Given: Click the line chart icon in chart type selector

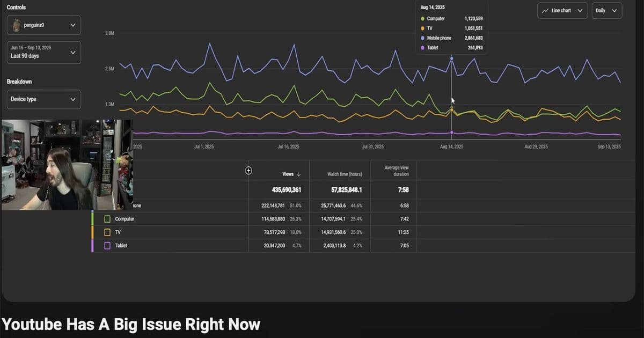Looking at the screenshot, I should pos(544,10).
